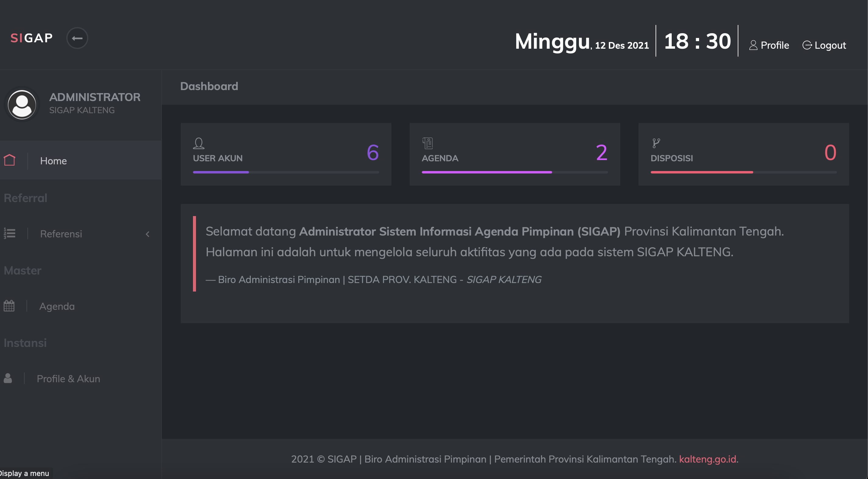The width and height of the screenshot is (868, 479).
Task: Click the Profile & Akun person icon
Action: [8, 378]
